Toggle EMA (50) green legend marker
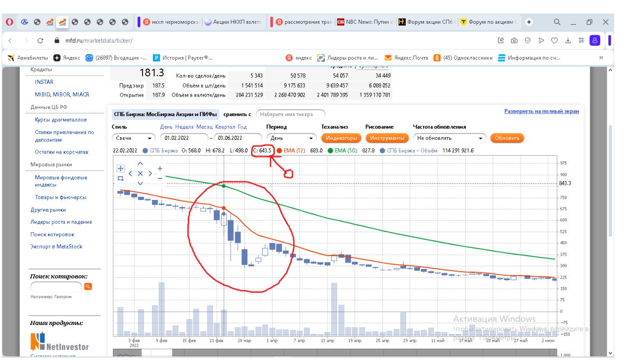 tap(330, 150)
